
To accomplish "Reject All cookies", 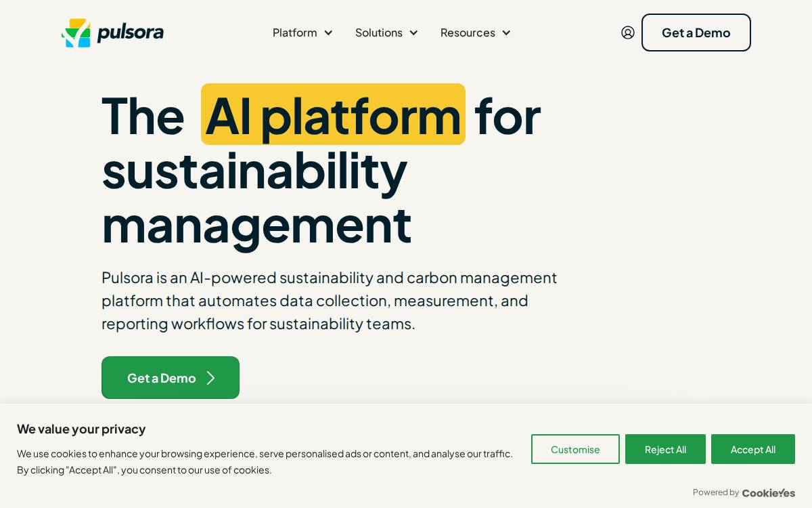I will click(665, 449).
